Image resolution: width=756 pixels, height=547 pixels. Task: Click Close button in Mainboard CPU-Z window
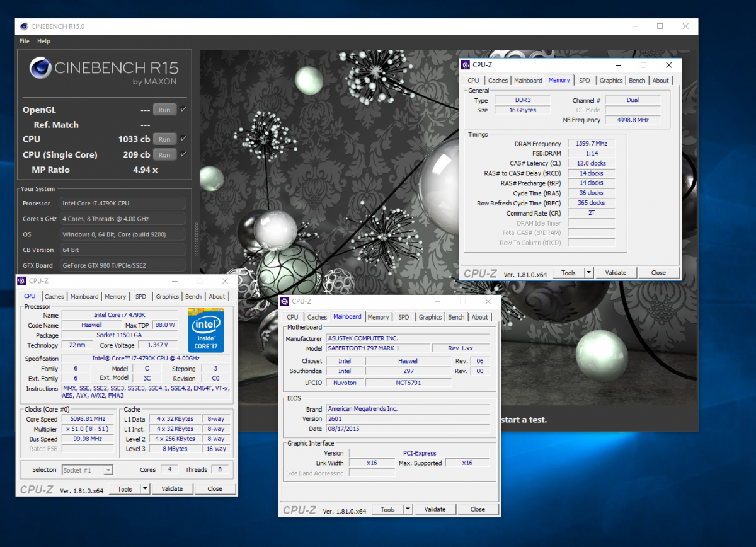(x=478, y=509)
